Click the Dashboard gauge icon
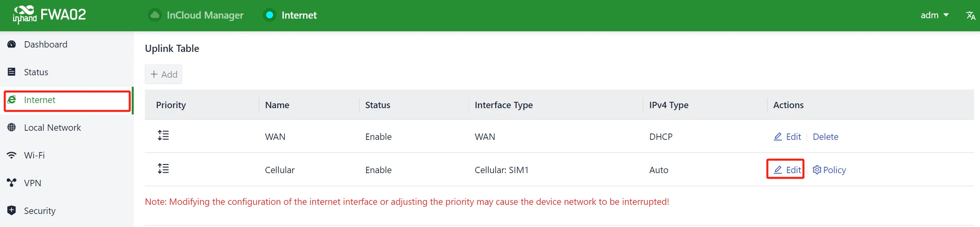 tap(12, 44)
